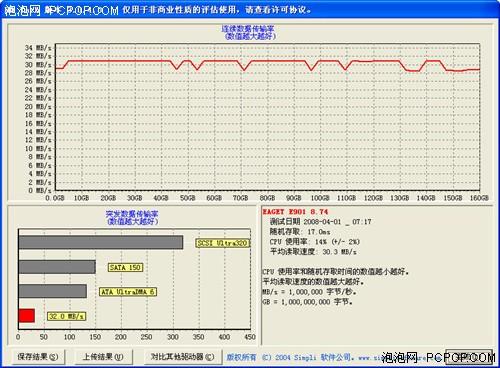Image resolution: width=500 pixels, height=368 pixels.
Task: Click the red EAGET E901 drive title
Action: 295,212
